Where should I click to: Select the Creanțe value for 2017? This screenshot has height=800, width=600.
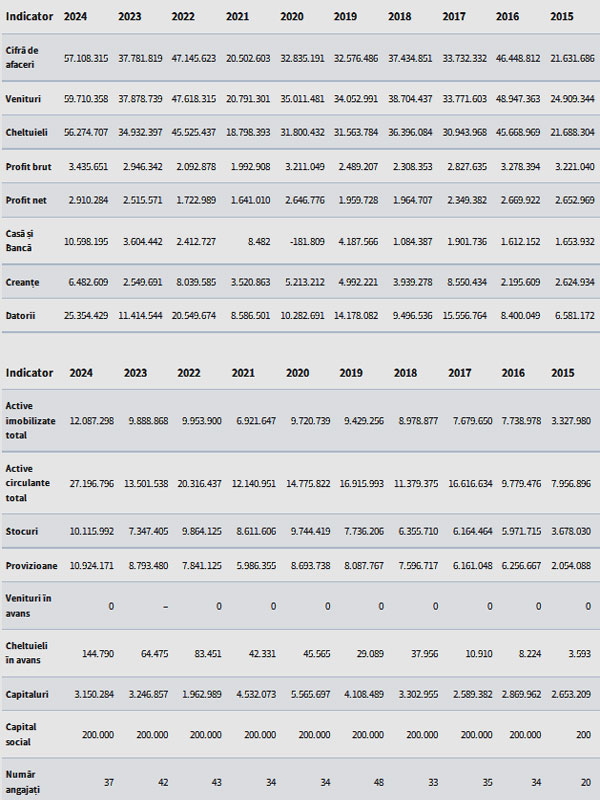[467, 282]
